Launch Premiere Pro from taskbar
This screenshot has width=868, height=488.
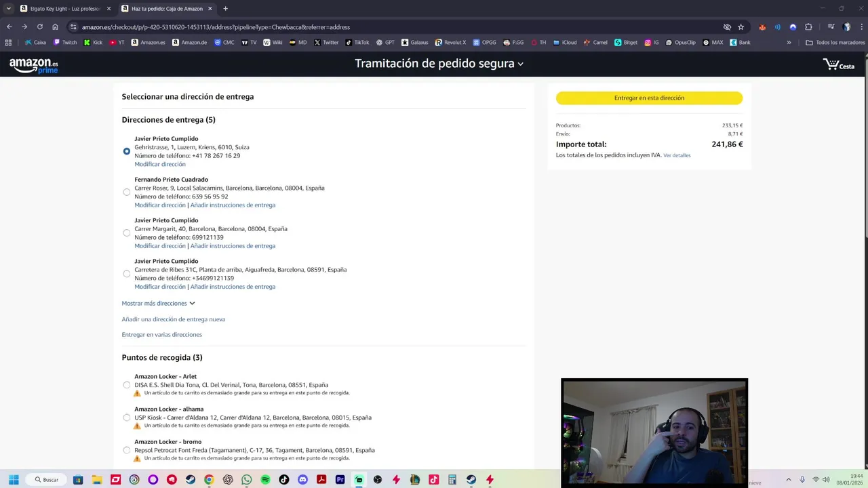340,480
